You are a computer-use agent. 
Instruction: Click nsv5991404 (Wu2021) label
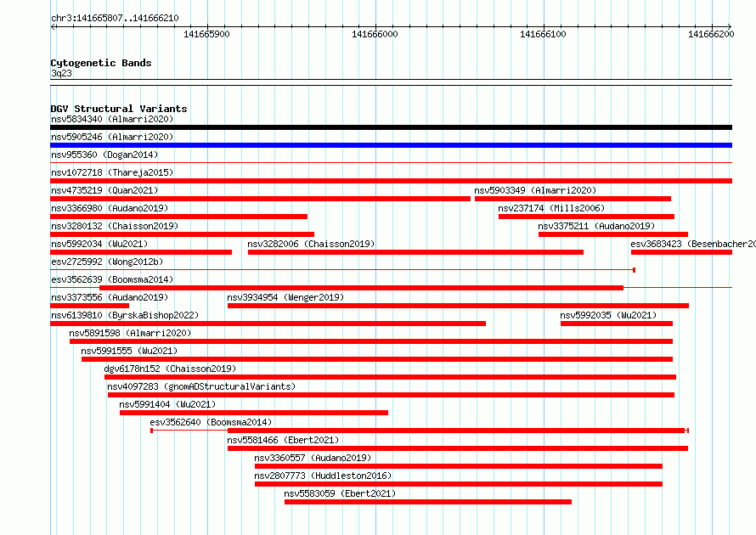click(x=167, y=404)
